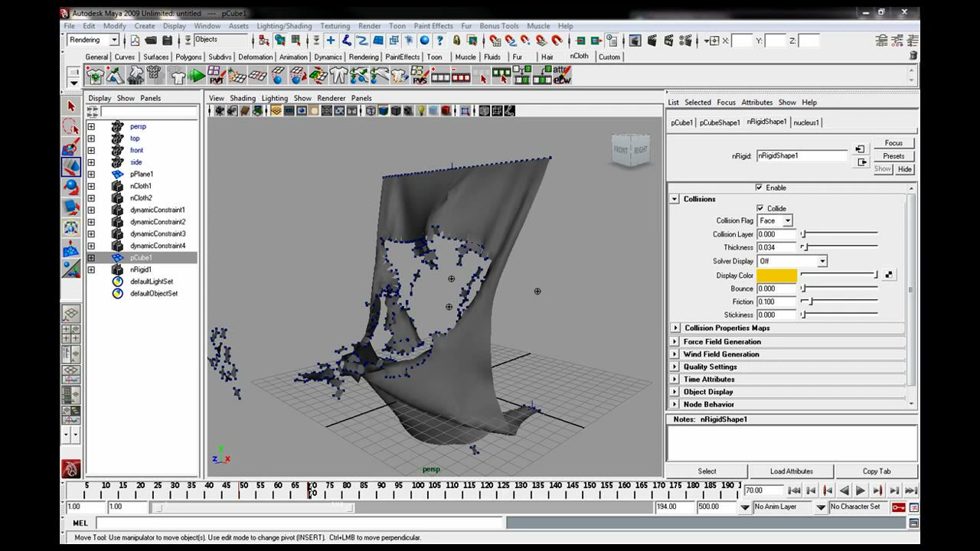
Task: Pick the Scale tool cube icon
Action: click(71, 207)
